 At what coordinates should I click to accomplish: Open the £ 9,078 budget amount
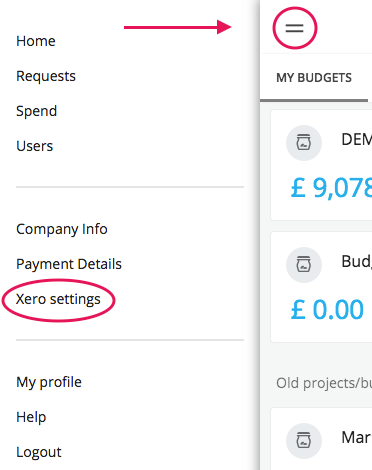tap(331, 188)
